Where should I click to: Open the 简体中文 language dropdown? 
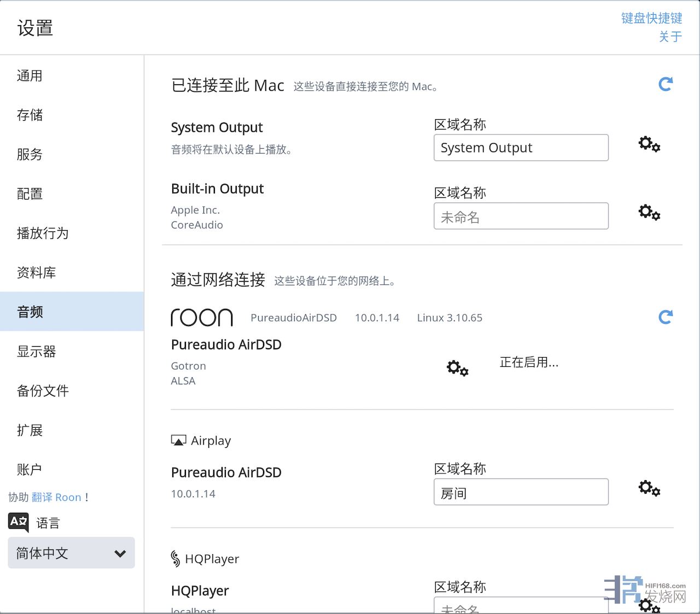[71, 553]
